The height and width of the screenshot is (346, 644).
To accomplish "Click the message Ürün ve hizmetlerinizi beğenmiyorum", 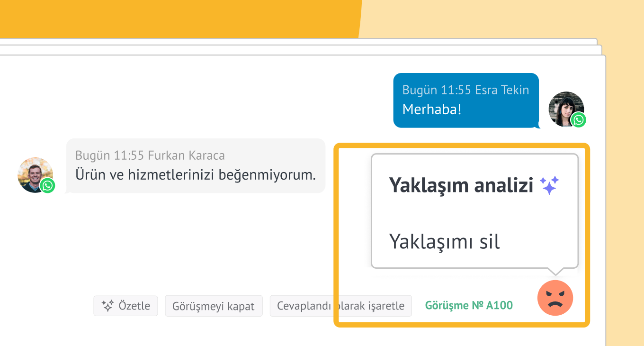I will pos(195,174).
